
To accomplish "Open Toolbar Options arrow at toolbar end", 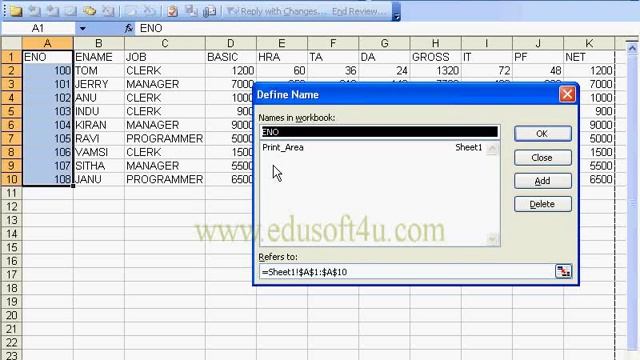I will point(396,11).
